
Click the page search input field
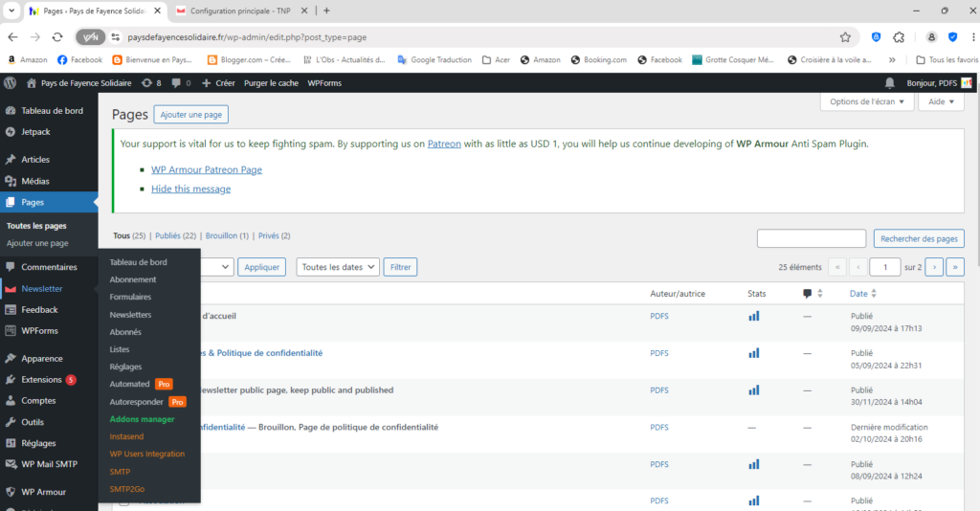(811, 238)
